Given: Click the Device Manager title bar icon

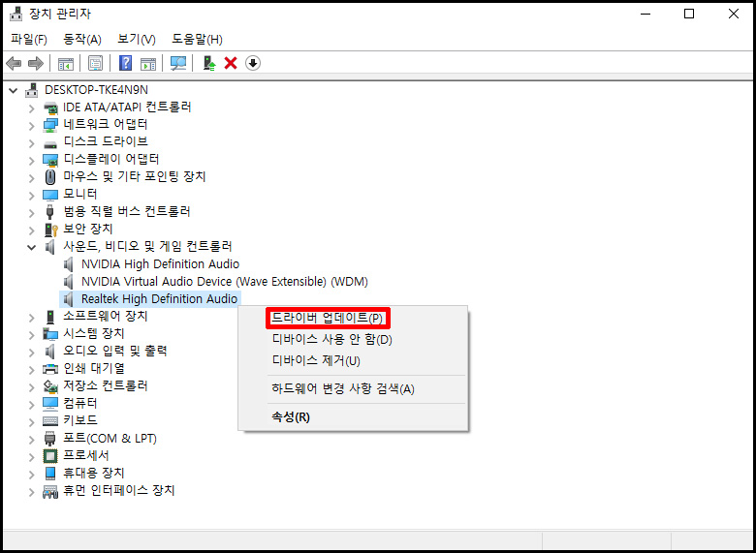Looking at the screenshot, I should pyautogui.click(x=16, y=14).
